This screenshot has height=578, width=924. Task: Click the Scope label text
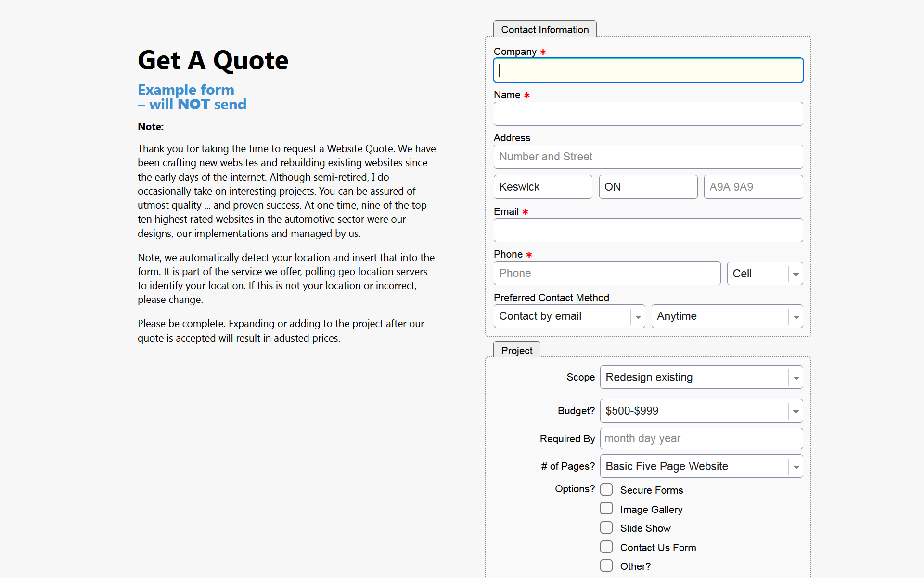click(580, 377)
